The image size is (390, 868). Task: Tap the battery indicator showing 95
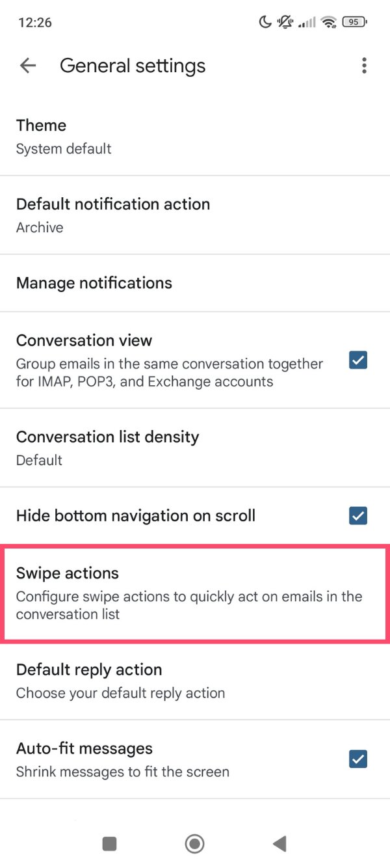pyautogui.click(x=354, y=21)
